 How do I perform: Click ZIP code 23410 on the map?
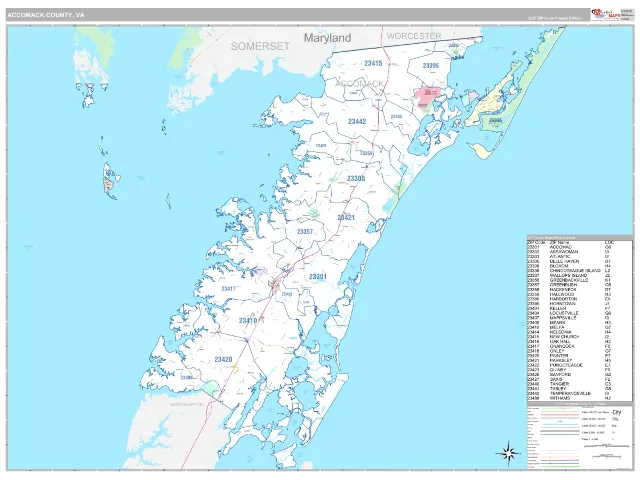(248, 321)
